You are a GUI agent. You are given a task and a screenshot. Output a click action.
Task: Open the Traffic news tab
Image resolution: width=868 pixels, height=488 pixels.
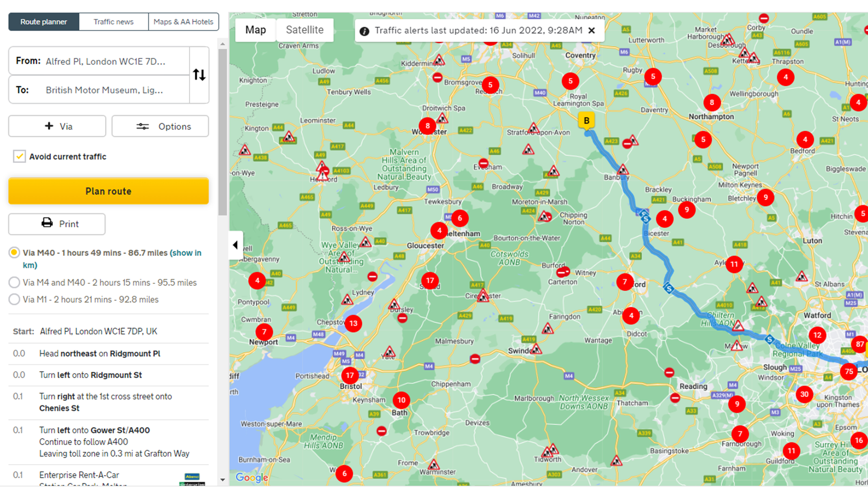[x=114, y=22]
